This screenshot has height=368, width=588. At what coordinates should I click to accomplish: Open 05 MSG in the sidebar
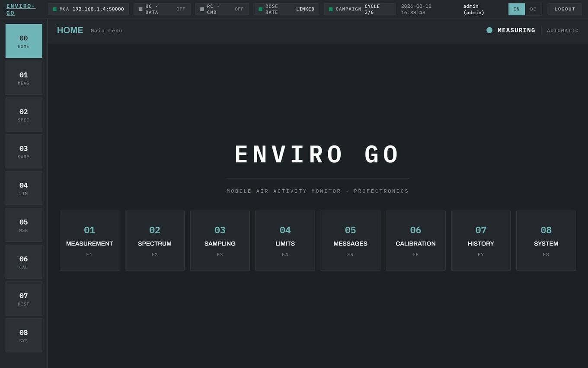(24, 225)
